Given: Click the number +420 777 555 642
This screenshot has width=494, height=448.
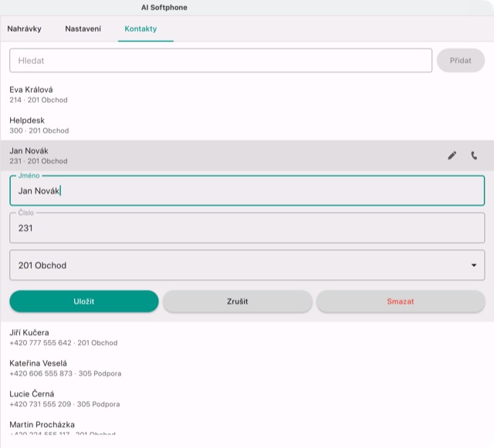Looking at the screenshot, I should tap(40, 343).
